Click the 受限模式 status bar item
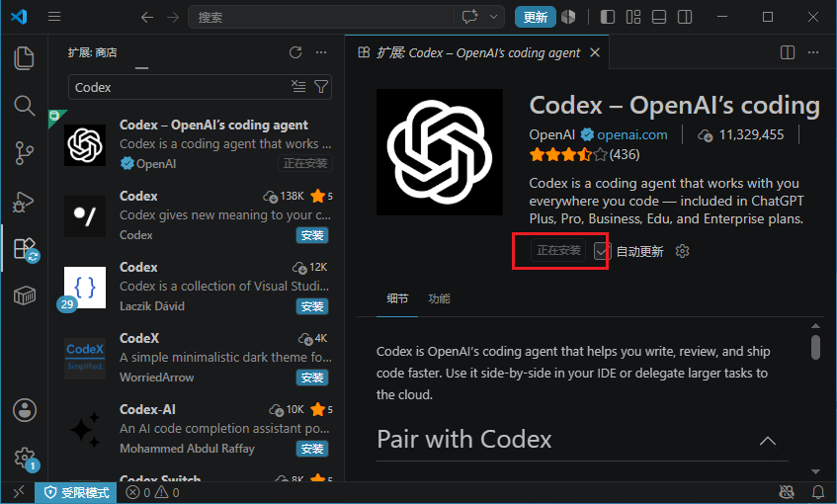The width and height of the screenshot is (837, 504). [76, 492]
